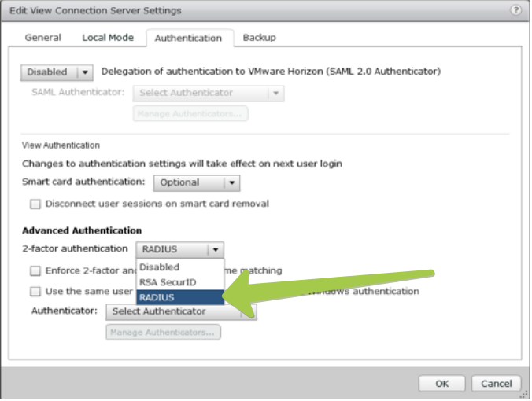Open the Local Mode tab
The image size is (532, 401).
(108, 38)
